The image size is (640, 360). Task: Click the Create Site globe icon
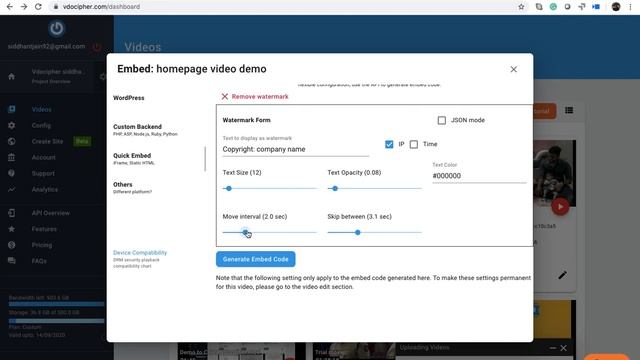(x=11, y=141)
